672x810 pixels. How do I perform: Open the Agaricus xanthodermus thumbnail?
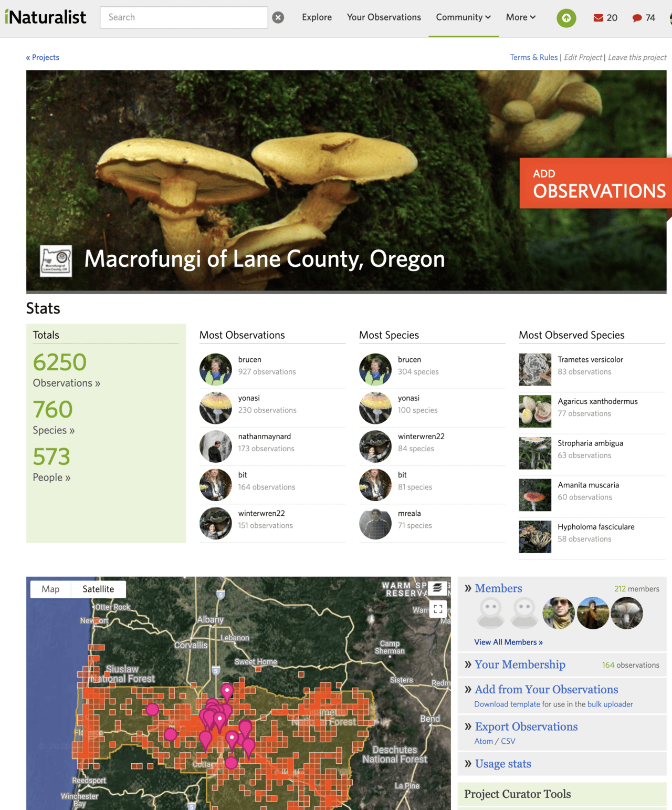pyautogui.click(x=535, y=411)
